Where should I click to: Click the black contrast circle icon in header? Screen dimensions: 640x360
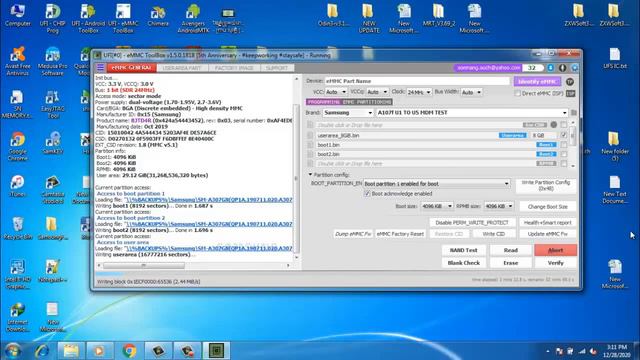[x=562, y=68]
